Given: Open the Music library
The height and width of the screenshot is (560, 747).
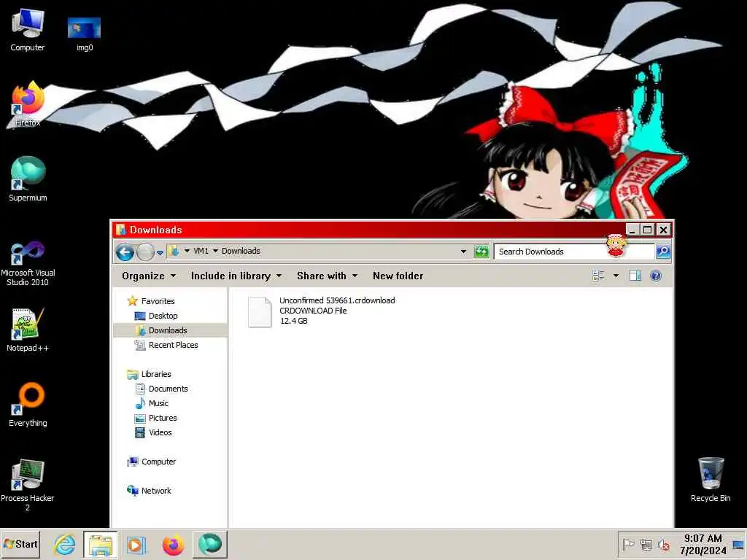Looking at the screenshot, I should (x=158, y=403).
